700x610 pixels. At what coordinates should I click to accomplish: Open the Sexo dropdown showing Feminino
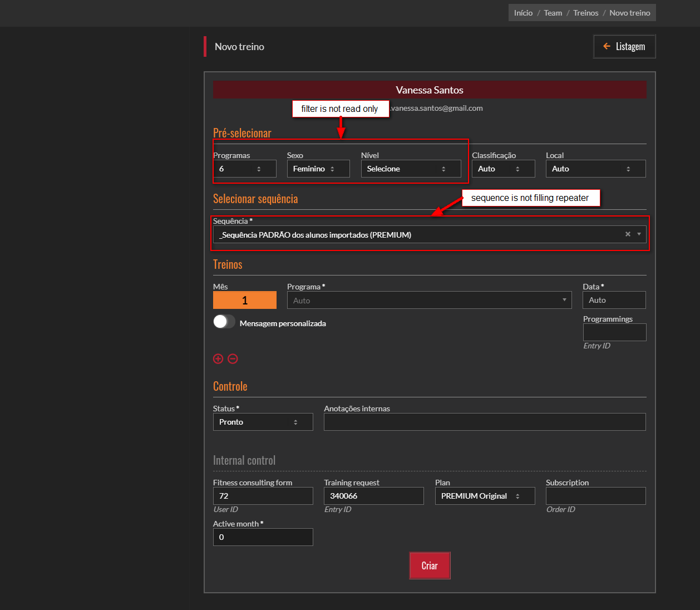tap(318, 169)
